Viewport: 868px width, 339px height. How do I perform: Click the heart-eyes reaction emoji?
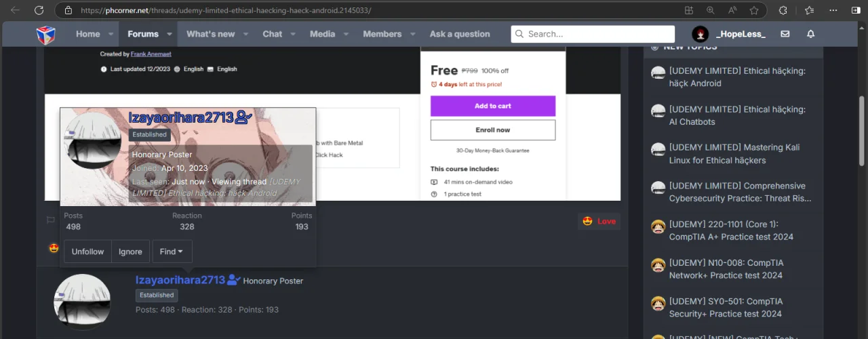point(54,248)
